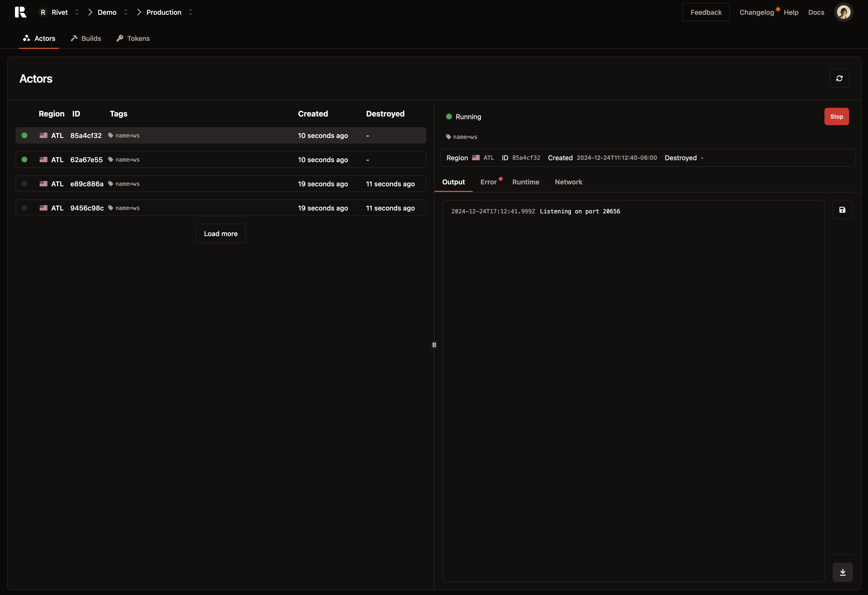Click the US flag icon in actor details
This screenshot has height=595, width=868.
click(x=475, y=158)
